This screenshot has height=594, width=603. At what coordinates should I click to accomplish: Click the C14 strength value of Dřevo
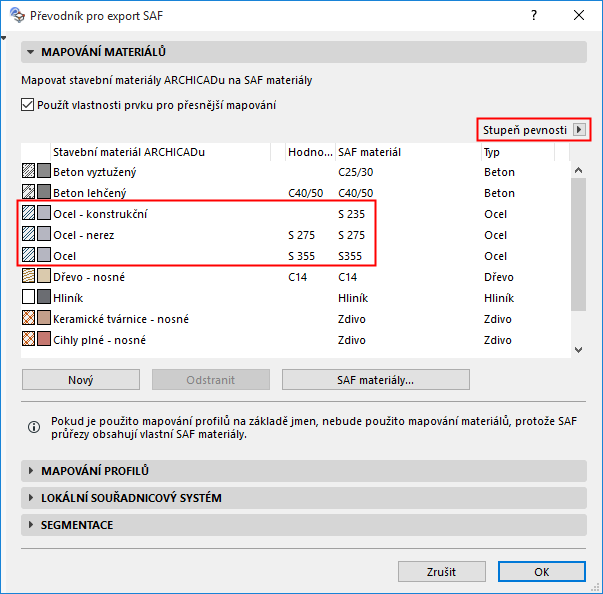click(x=297, y=277)
